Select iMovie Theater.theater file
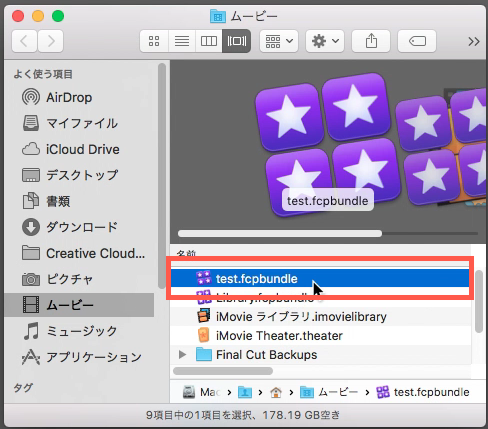Screen dimensions: 488x429 (x=321, y=335)
